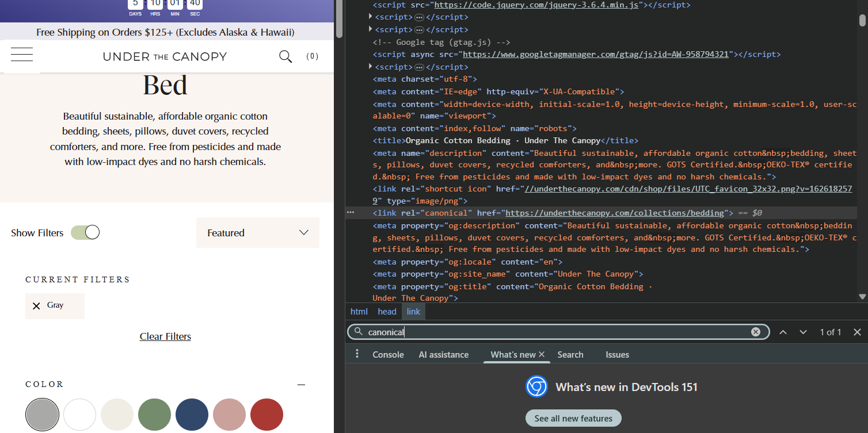This screenshot has width=868, height=433.
Task: Open the shopping cart (0)
Action: point(312,56)
